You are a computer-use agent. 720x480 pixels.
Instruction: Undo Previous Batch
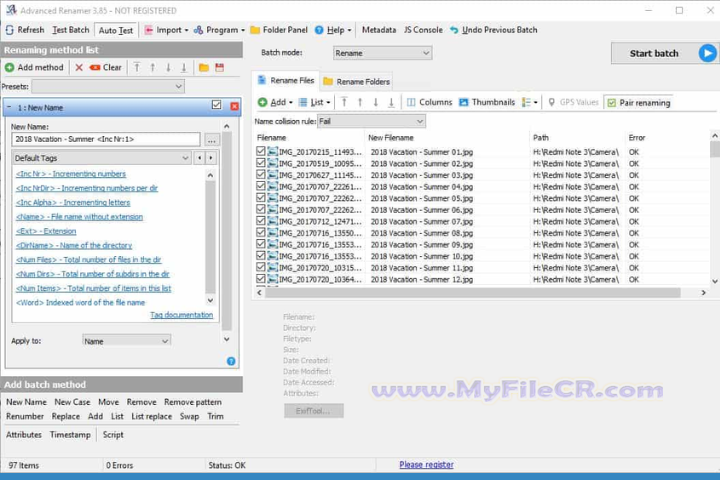494,30
